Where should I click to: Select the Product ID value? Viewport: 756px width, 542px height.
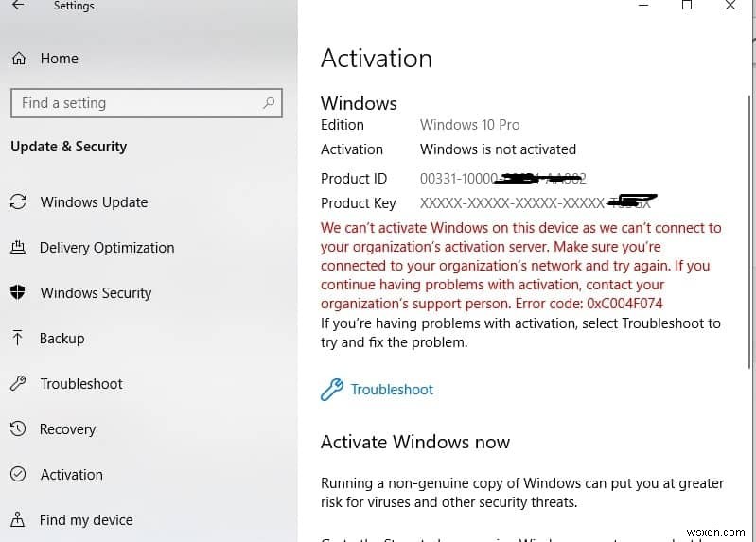(x=502, y=179)
